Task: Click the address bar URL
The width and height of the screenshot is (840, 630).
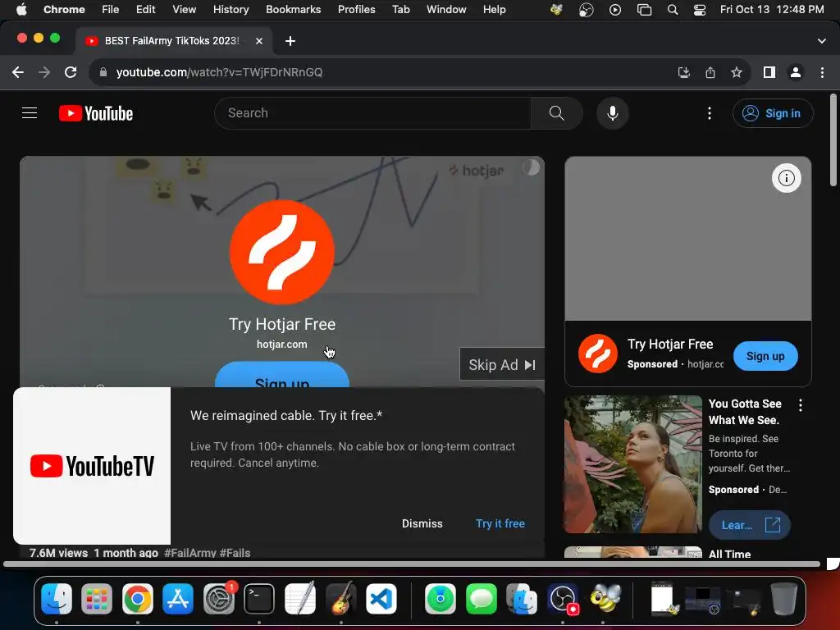Action: pos(219,72)
